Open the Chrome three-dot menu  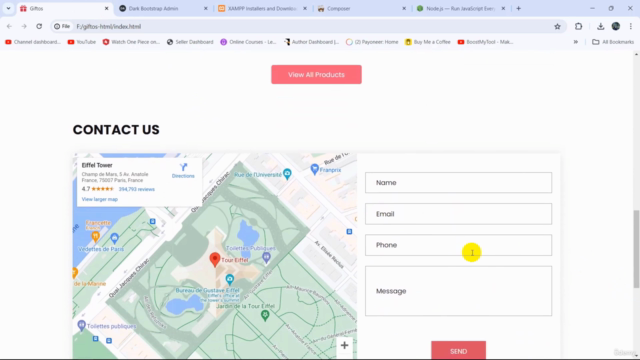[631, 27]
